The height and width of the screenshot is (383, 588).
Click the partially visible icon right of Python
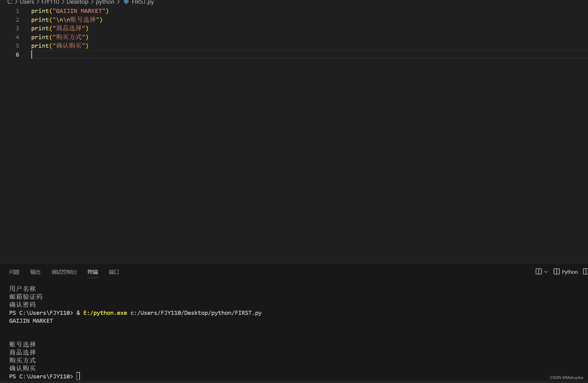pos(585,272)
